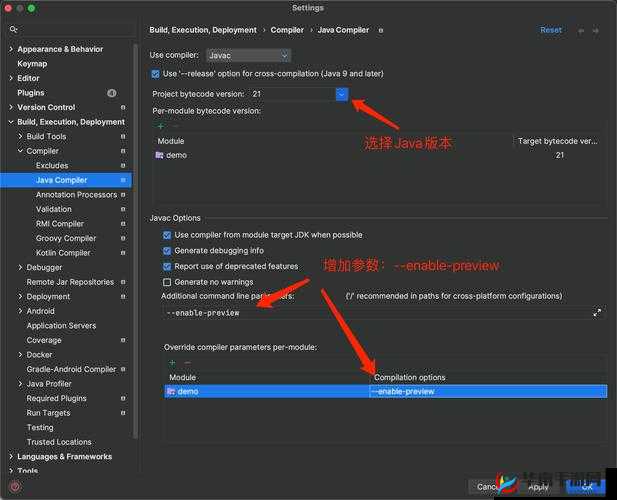Click the search icon in settings sidebar
Image resolution: width=617 pixels, height=500 pixels.
13,30
